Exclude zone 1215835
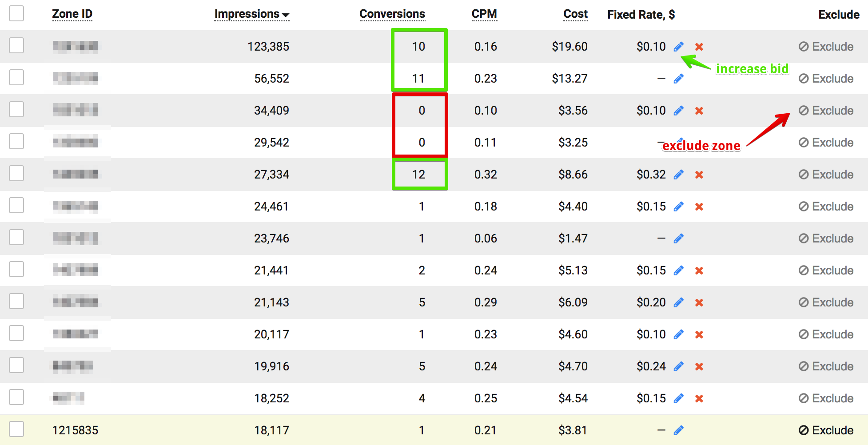868x445 pixels. click(826, 430)
